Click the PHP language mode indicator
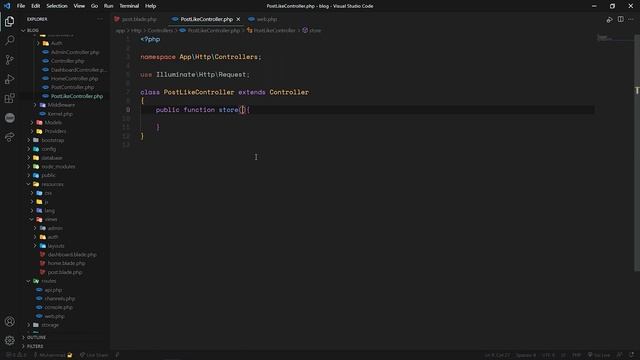640x360 pixels. tap(576, 355)
